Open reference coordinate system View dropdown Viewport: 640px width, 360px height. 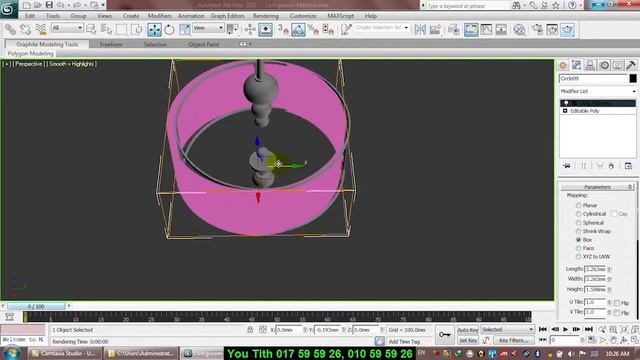coord(208,28)
